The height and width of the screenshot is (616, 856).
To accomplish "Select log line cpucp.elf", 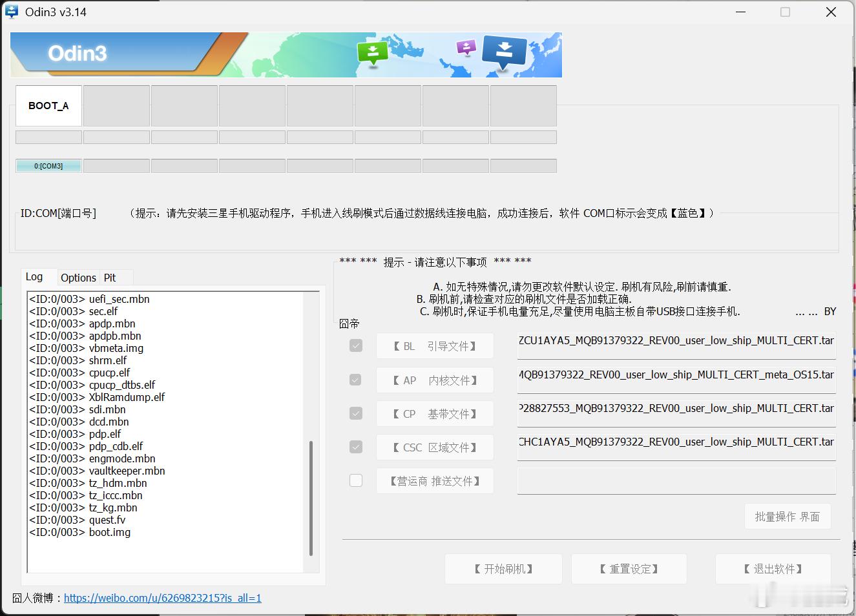I will [79, 373].
